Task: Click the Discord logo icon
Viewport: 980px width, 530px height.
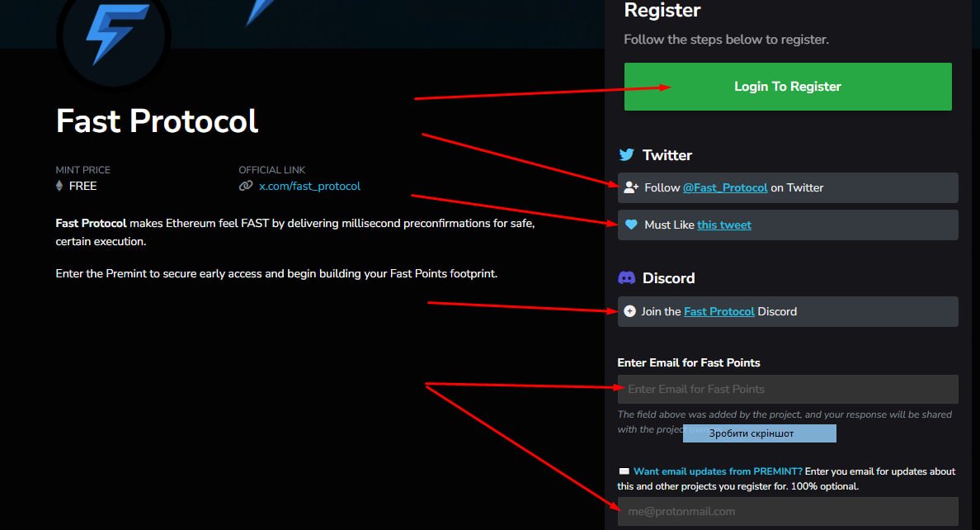Action: 626,278
